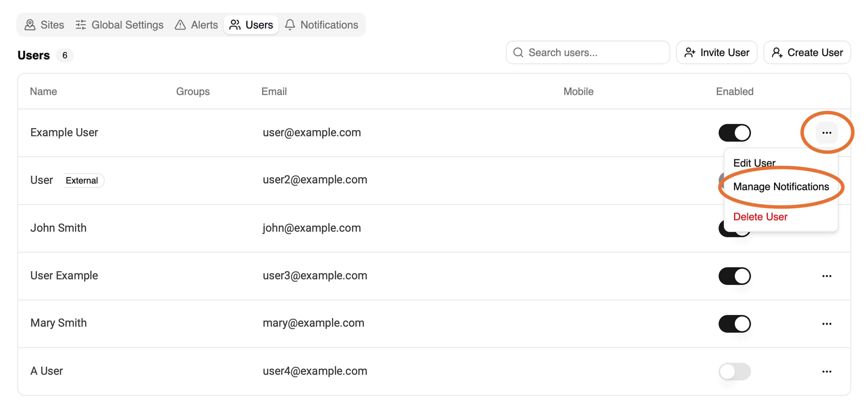Image resolution: width=868 pixels, height=416 pixels.
Task: Click the Name column header
Action: click(x=43, y=91)
